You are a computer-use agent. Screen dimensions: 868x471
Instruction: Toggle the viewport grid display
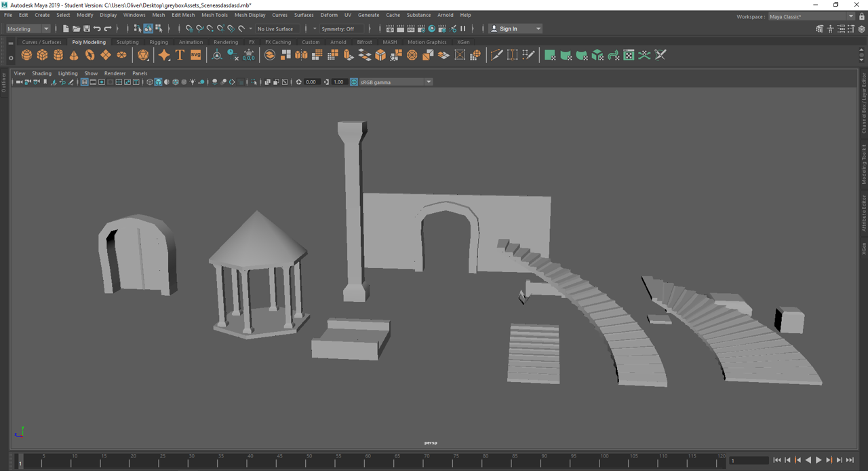(84, 82)
